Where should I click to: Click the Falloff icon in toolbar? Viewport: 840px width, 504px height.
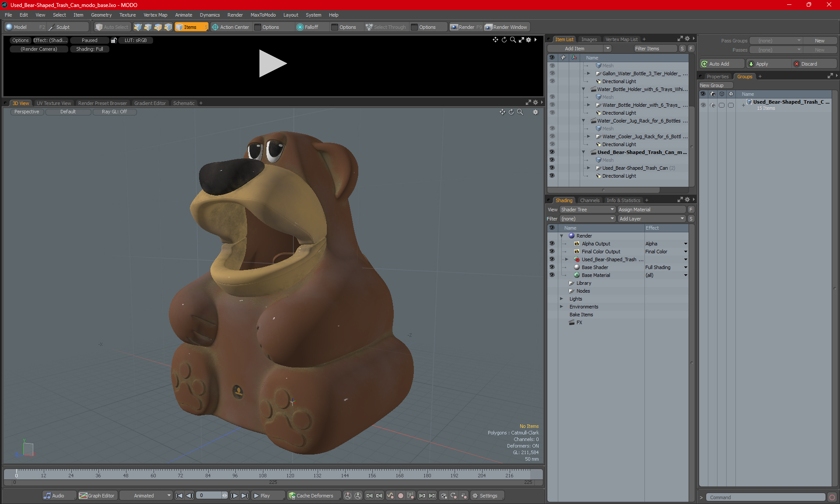pos(300,27)
